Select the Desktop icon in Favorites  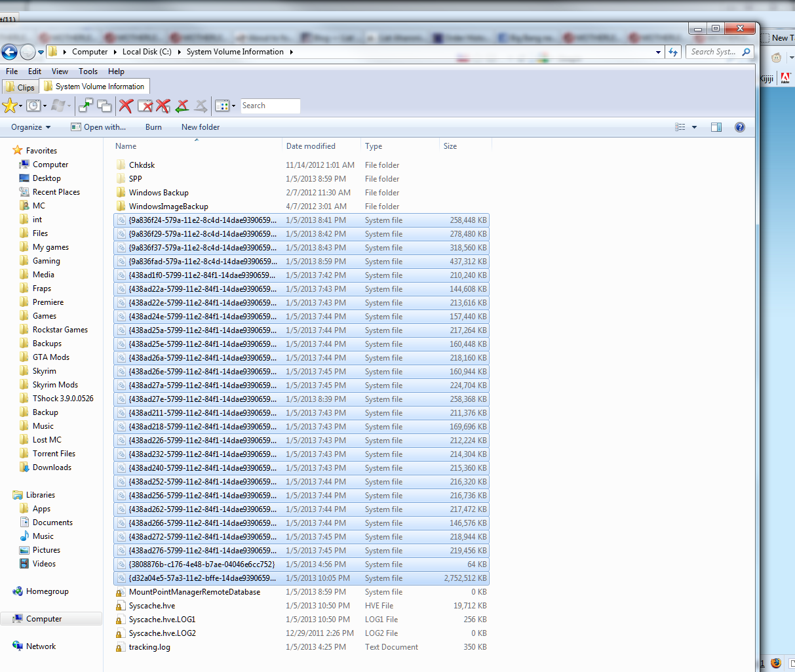(x=24, y=178)
